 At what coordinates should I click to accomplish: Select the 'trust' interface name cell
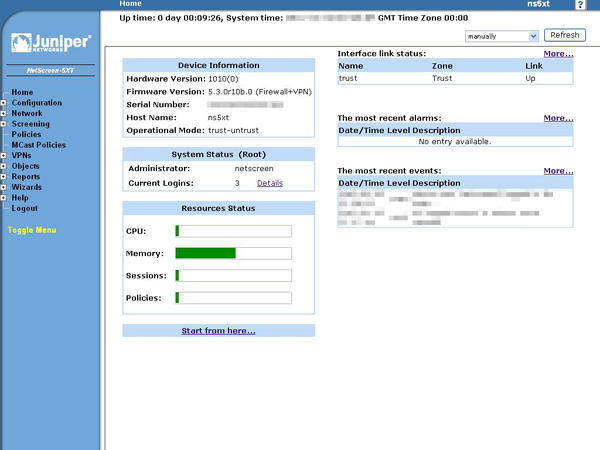coord(348,78)
